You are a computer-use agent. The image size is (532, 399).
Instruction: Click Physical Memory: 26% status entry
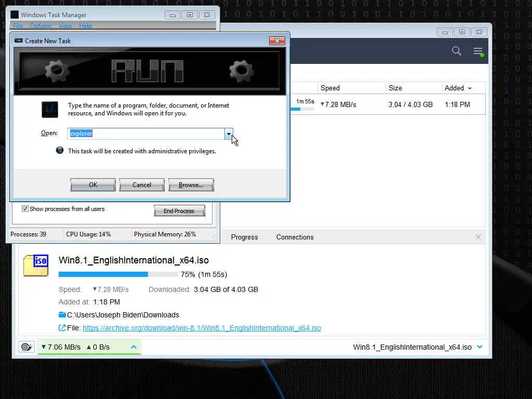165,234
